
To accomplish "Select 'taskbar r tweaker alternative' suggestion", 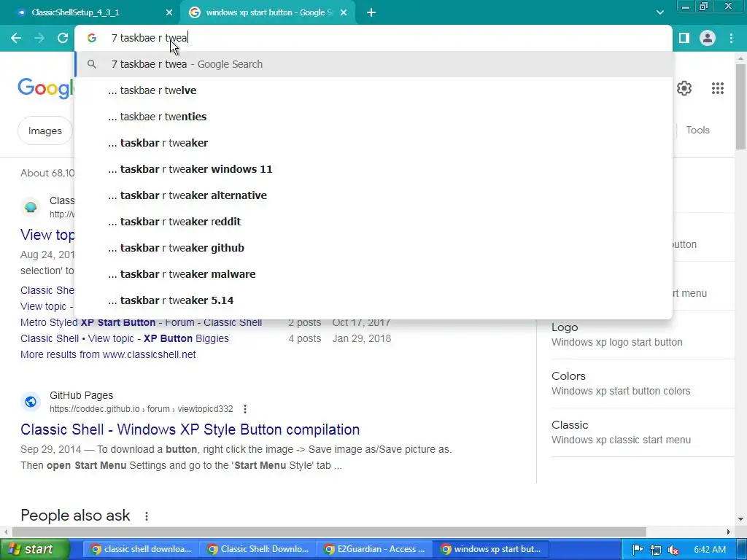I will pyautogui.click(x=373, y=195).
